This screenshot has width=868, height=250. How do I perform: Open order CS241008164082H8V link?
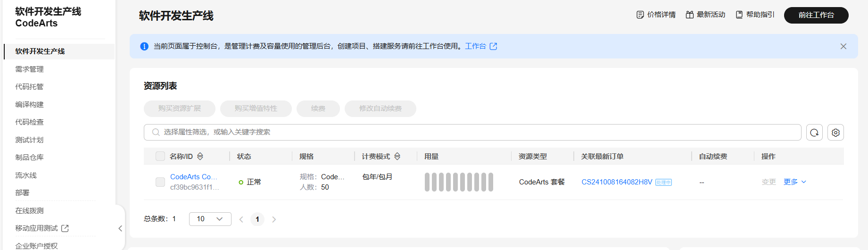pyautogui.click(x=617, y=182)
